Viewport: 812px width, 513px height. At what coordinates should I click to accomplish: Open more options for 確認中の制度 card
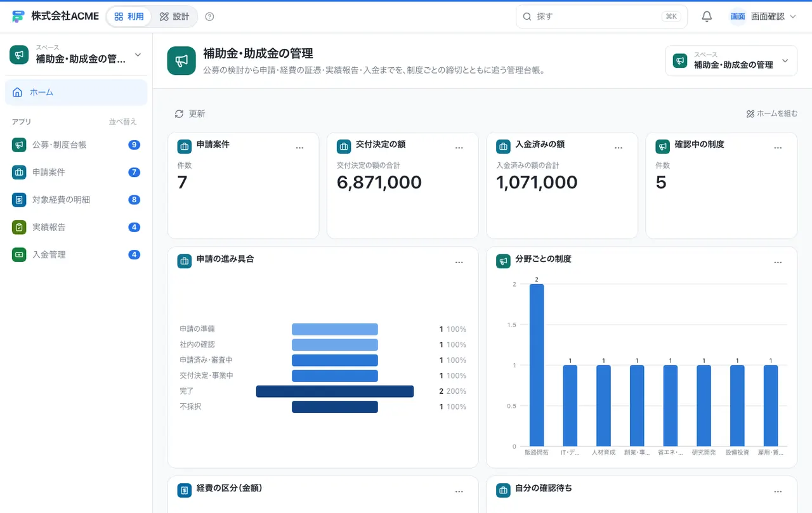click(x=778, y=148)
